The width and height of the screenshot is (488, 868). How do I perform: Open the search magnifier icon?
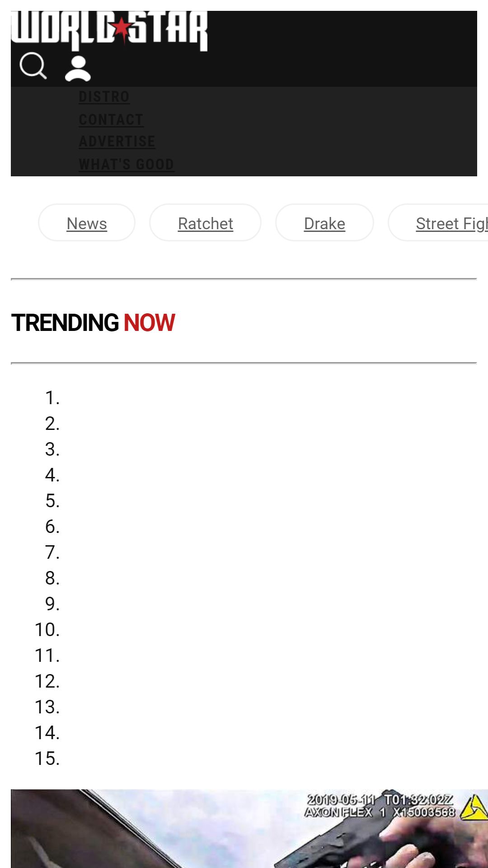(33, 66)
